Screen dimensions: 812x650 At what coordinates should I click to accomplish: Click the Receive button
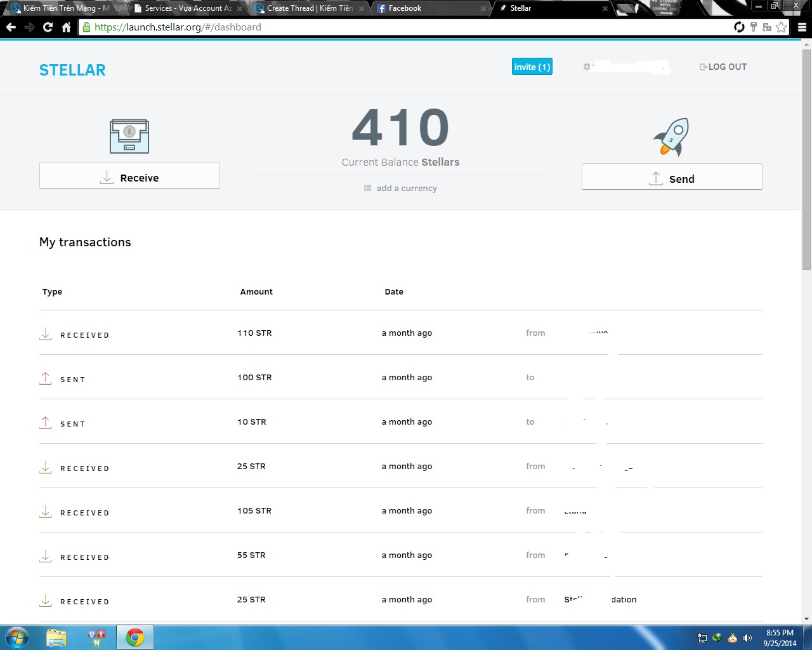tap(129, 175)
